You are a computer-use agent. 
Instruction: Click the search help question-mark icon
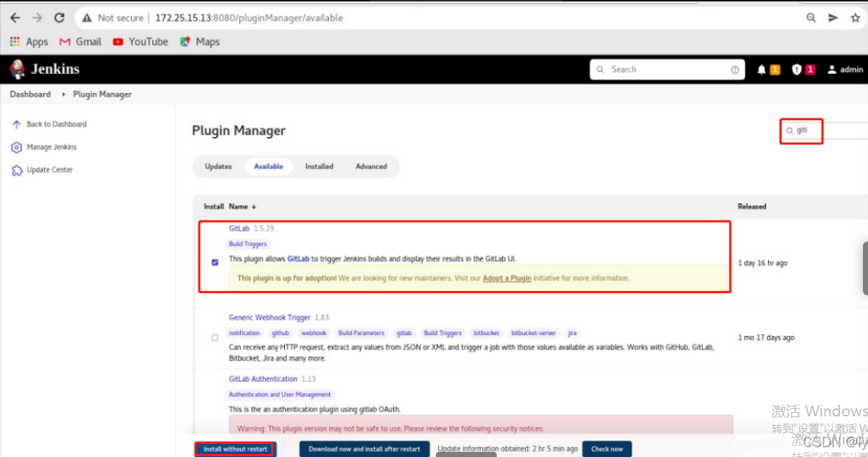735,70
